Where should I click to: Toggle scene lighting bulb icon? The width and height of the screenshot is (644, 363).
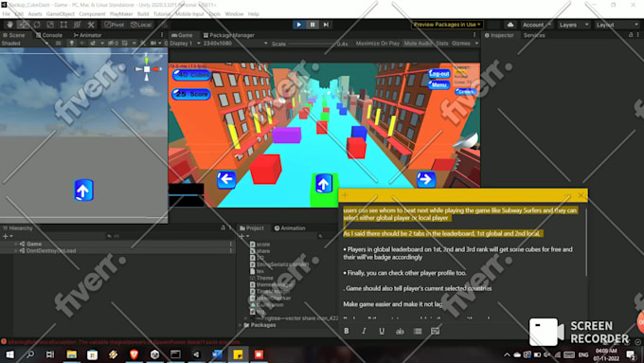[x=71, y=44]
